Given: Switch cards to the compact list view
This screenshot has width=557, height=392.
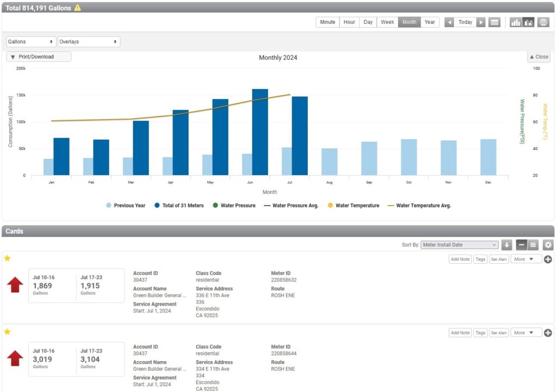Looking at the screenshot, I should click(534, 245).
